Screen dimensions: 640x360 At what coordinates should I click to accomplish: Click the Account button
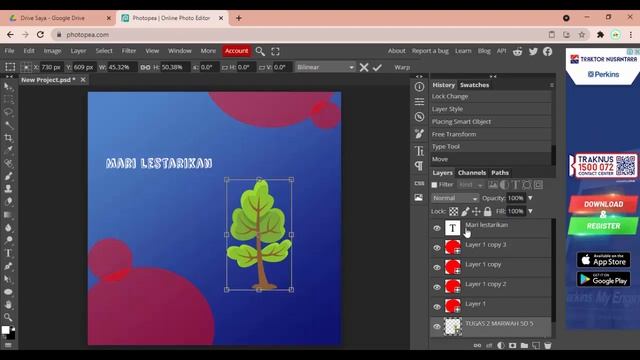pos(236,51)
